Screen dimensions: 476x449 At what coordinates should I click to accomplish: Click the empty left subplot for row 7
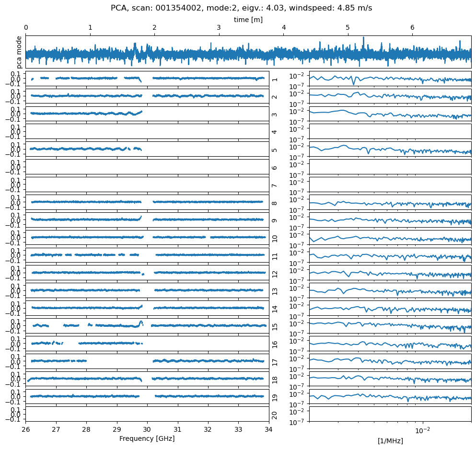(147, 184)
